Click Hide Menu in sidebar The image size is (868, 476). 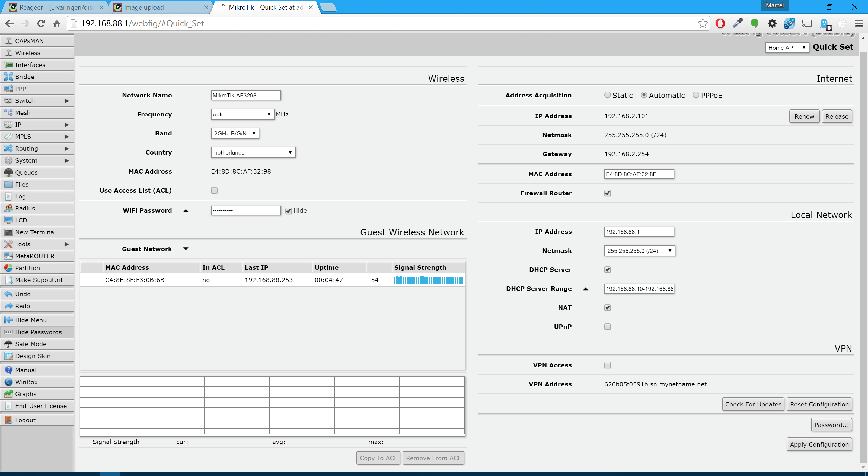coord(37,320)
